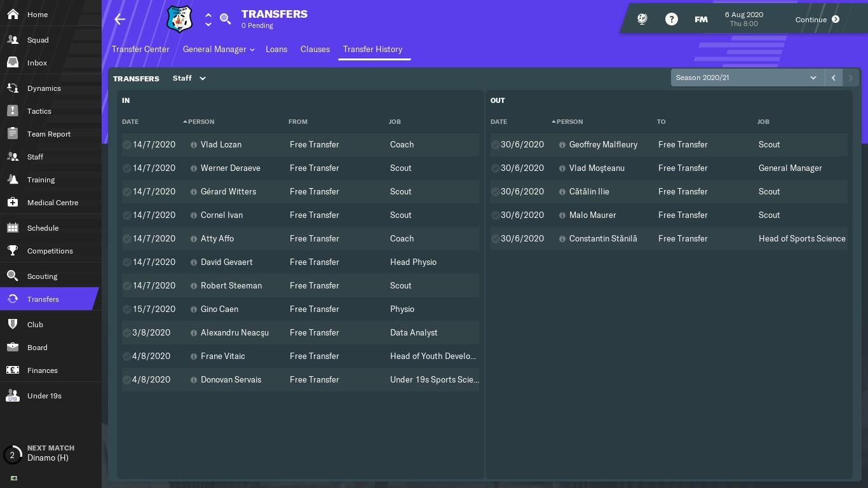868x488 pixels.
Task: Click info icon for Constantin Stănilă
Action: 562,239
